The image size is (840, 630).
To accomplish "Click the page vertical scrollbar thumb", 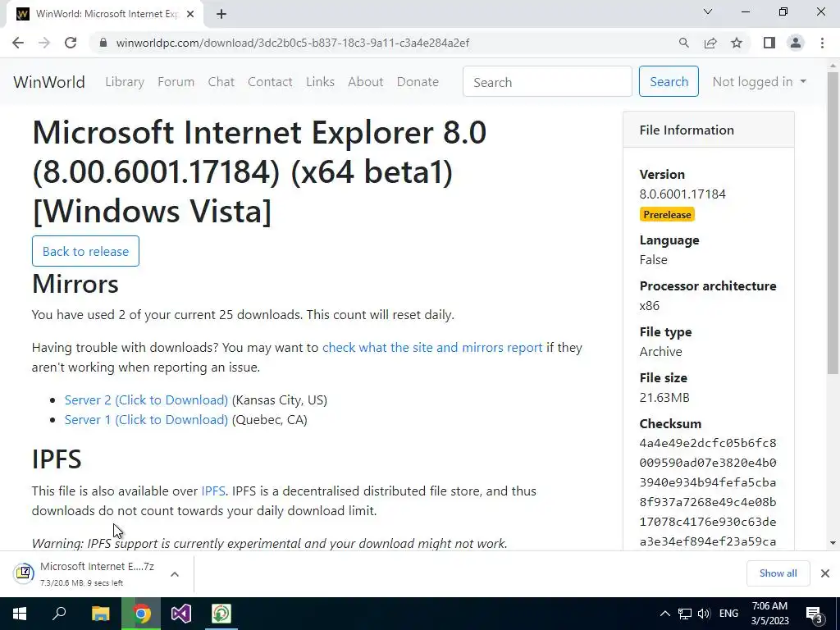I will coord(833,222).
